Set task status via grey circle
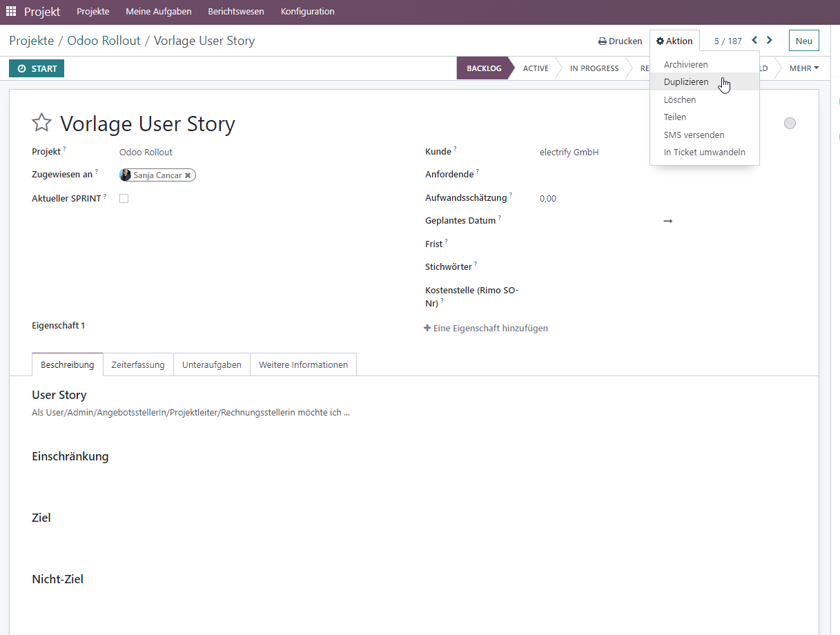This screenshot has width=840, height=635. coord(790,123)
